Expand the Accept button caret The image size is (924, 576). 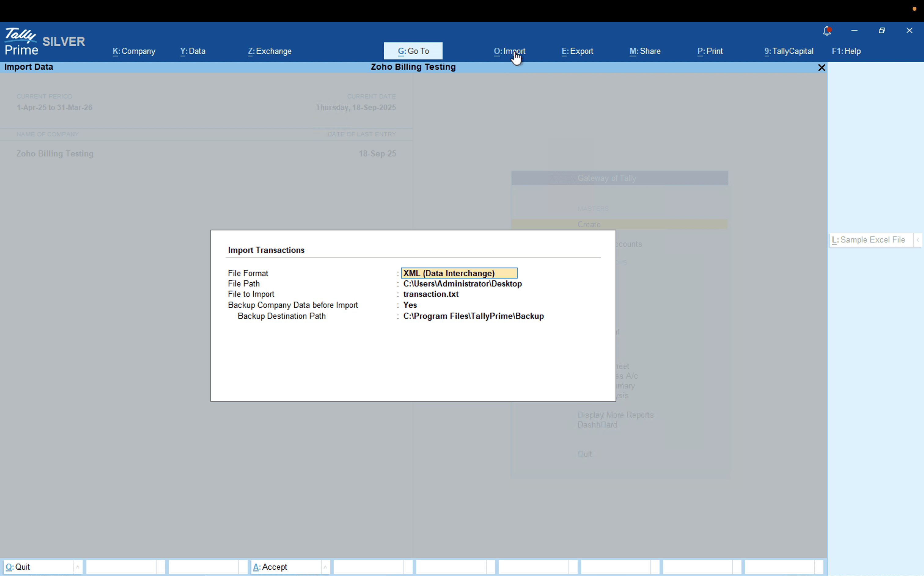(325, 567)
